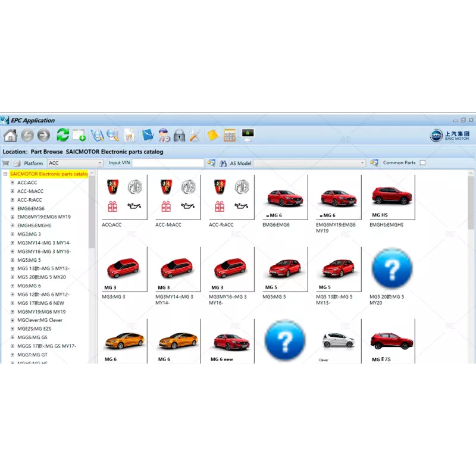Click the yellow sticky note toolbar icon

(213, 135)
